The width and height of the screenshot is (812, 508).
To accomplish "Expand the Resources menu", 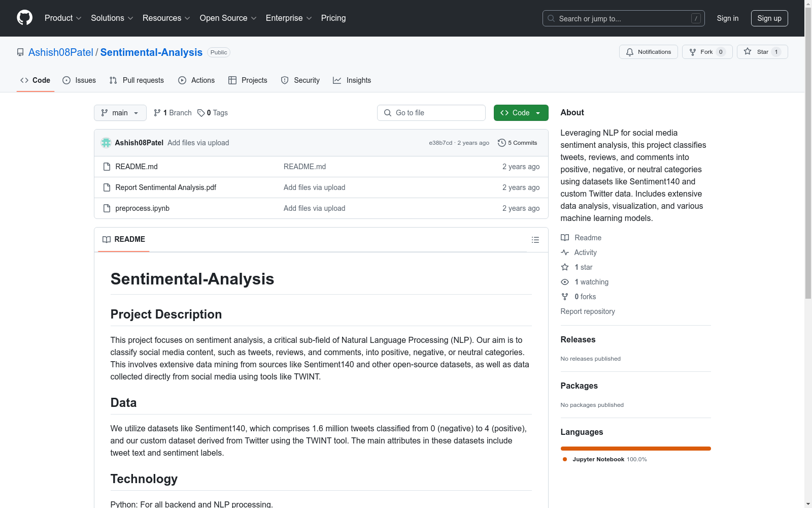I will [166, 18].
